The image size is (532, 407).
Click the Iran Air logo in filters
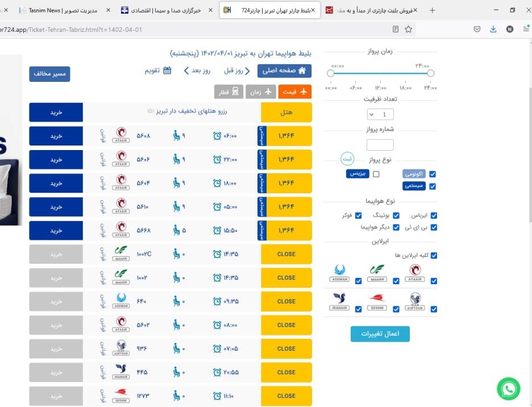click(x=339, y=301)
